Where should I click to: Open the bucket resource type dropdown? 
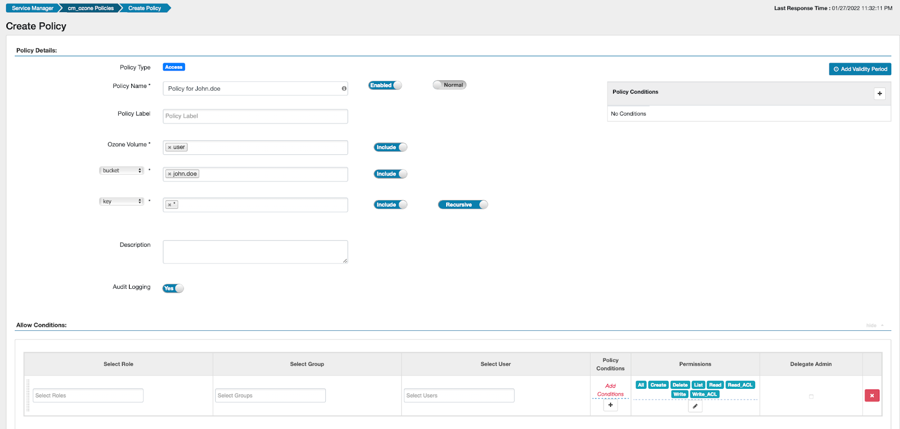coord(121,171)
